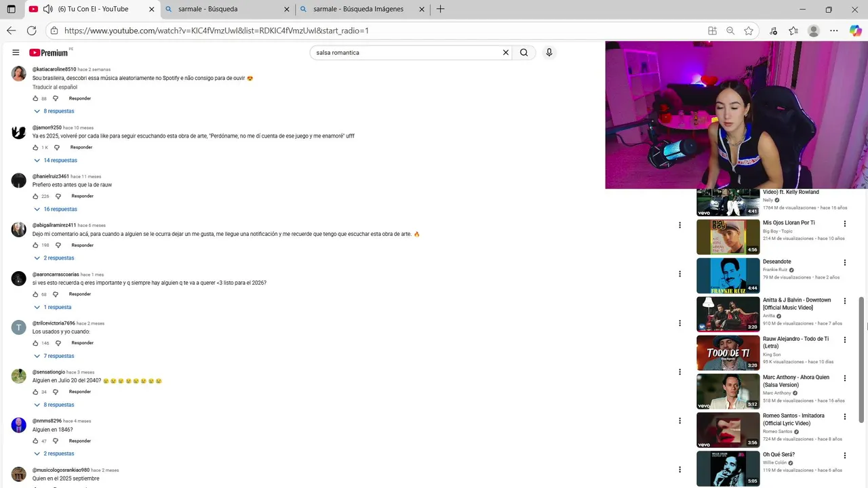Image resolution: width=868 pixels, height=488 pixels.
Task: Open options menu for @abigailramirez411 comment
Action: click(x=679, y=225)
